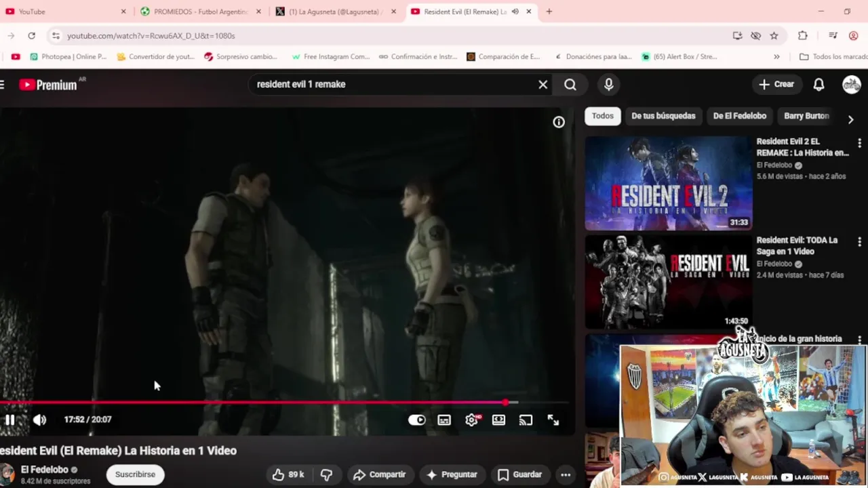Click the magnifying glass search button

click(x=570, y=84)
